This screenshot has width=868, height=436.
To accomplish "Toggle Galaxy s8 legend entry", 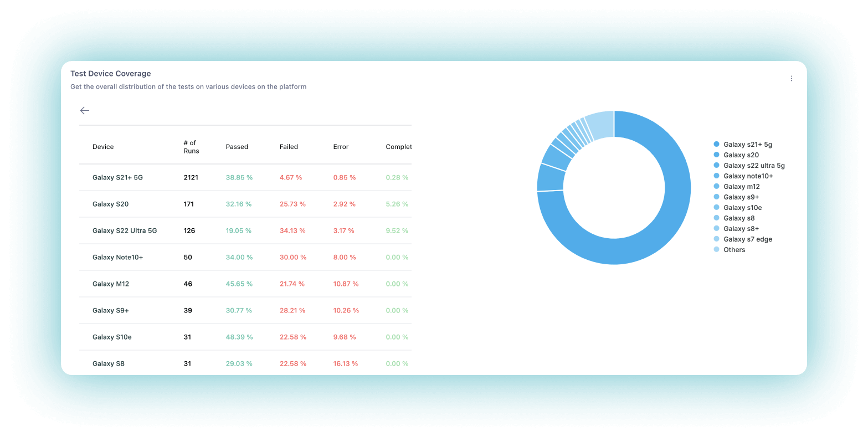I will coord(734,218).
